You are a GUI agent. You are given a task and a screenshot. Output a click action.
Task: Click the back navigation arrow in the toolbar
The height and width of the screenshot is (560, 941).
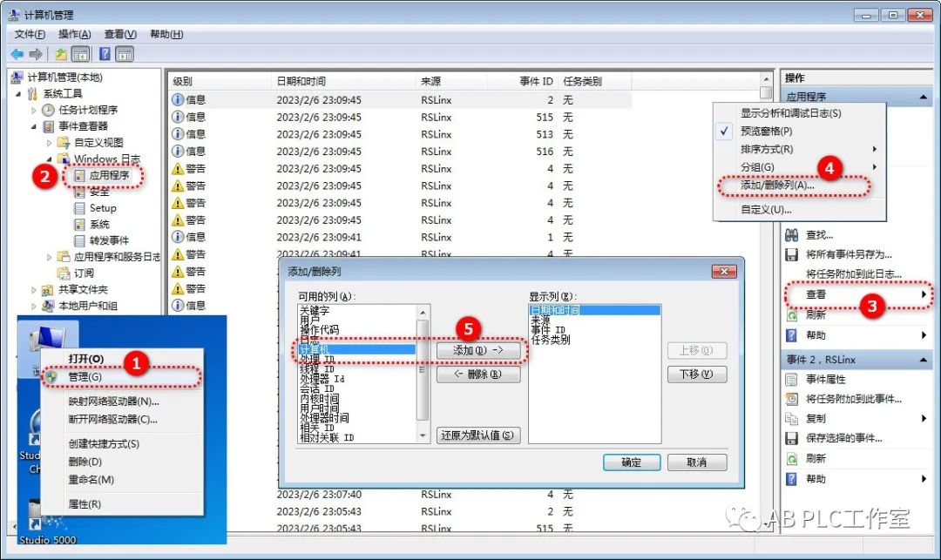(x=17, y=54)
